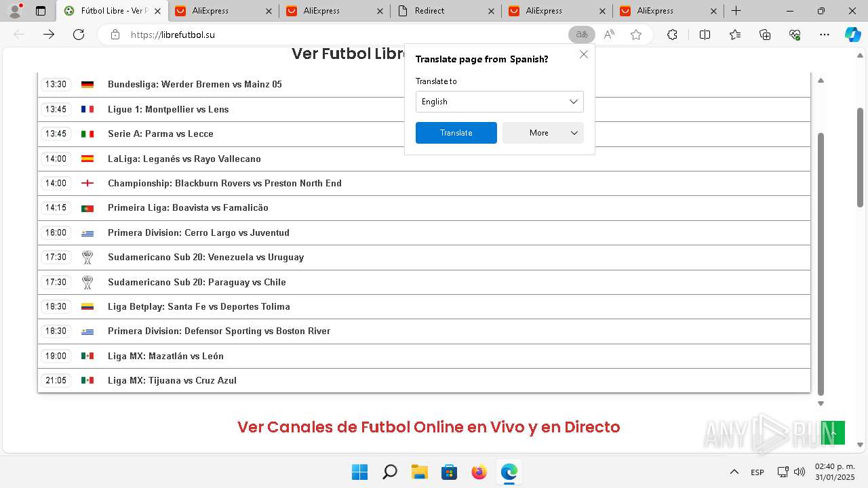Toggle the Split screen icon
This screenshot has width=868, height=488.
[705, 35]
